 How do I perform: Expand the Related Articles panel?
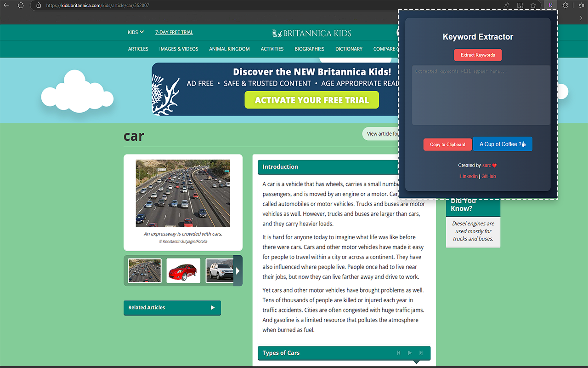click(x=172, y=307)
